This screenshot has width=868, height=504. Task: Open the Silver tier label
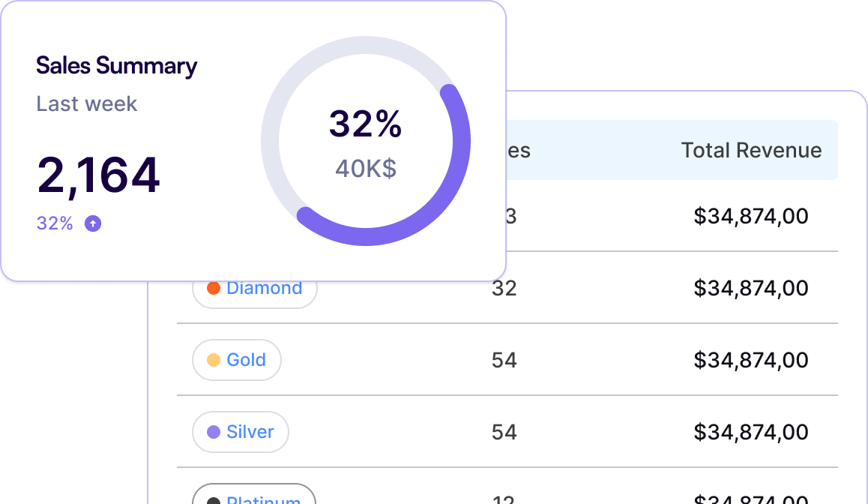point(250,432)
